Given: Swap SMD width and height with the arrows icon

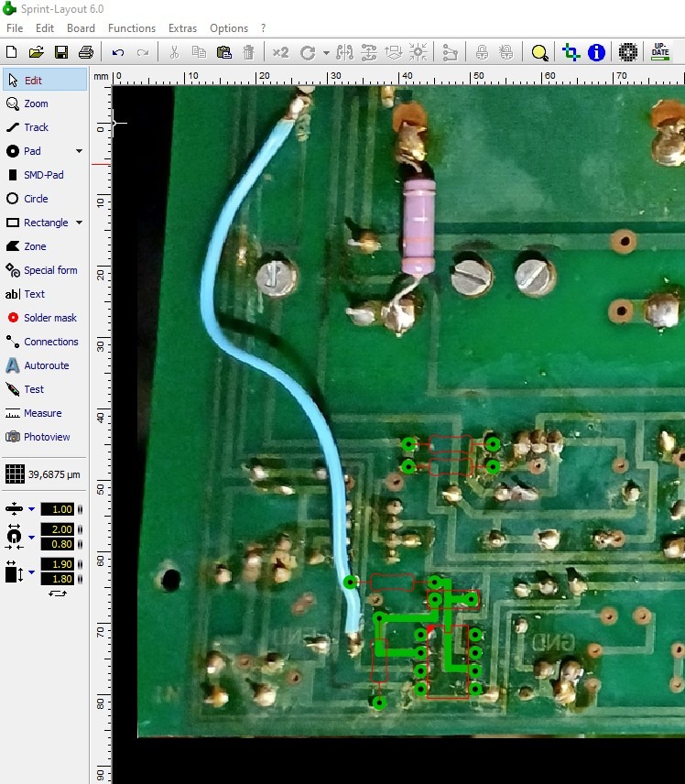Looking at the screenshot, I should click(58, 593).
